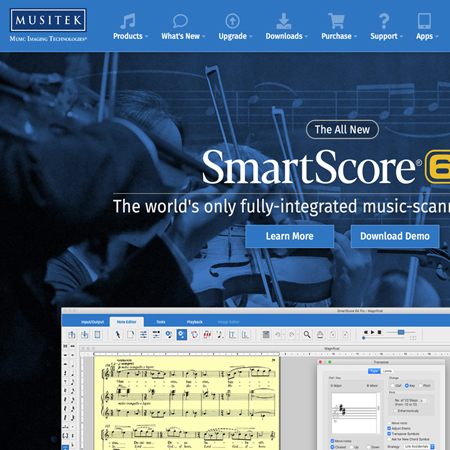This screenshot has width=450, height=450.
Task: Click the Download Demo button
Action: (x=395, y=236)
